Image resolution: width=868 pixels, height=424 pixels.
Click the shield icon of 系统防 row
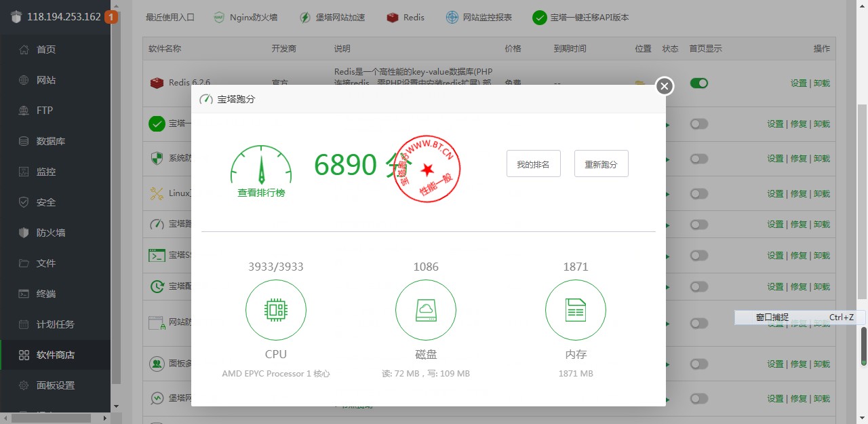[x=157, y=159]
